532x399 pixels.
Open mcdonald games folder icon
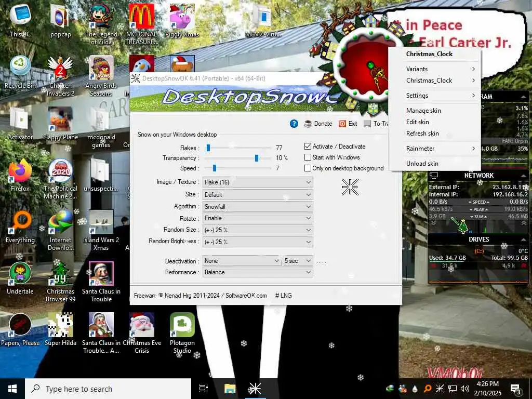point(101,128)
